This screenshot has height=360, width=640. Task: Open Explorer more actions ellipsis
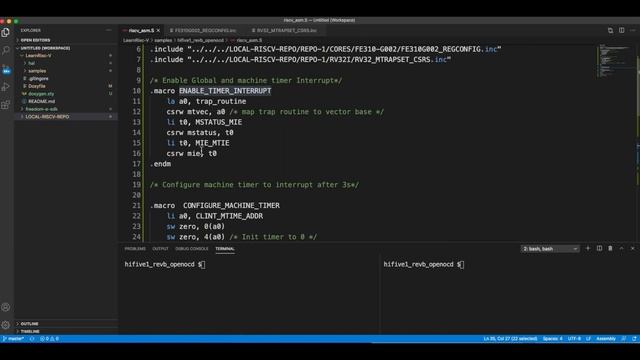point(109,30)
